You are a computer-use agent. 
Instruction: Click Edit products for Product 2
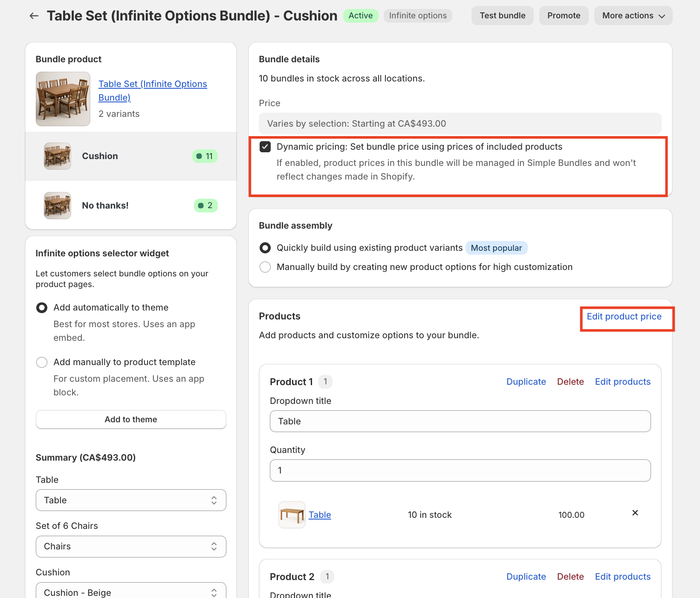623,577
